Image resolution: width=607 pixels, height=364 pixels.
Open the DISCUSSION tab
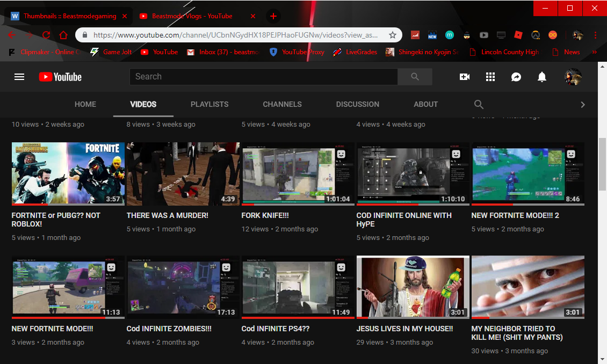tap(358, 104)
